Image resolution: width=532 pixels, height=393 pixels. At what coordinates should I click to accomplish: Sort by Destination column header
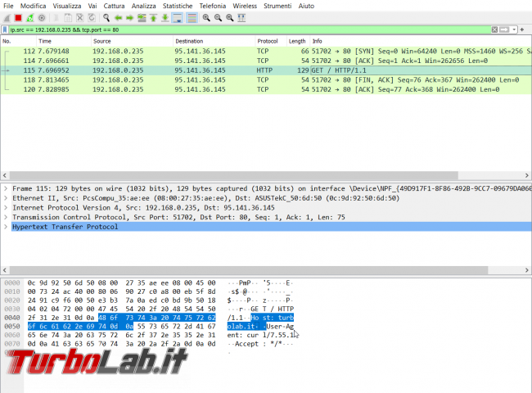[x=214, y=41]
